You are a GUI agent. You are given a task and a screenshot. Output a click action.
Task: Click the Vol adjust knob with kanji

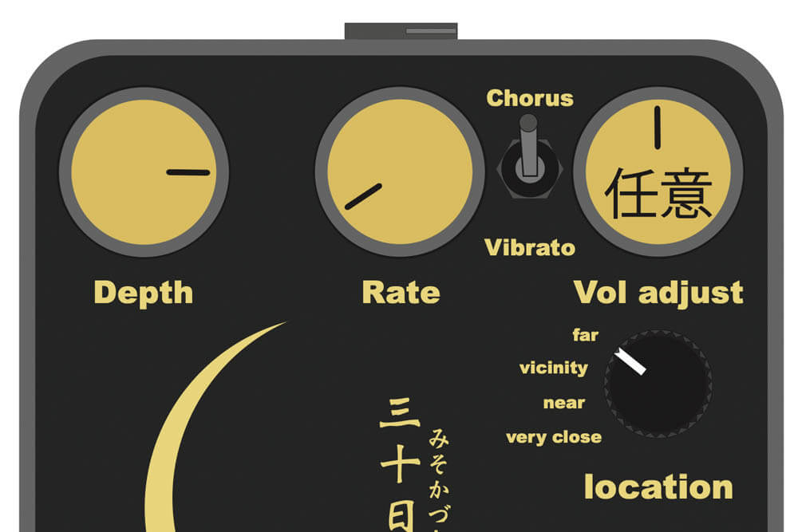coord(658,172)
